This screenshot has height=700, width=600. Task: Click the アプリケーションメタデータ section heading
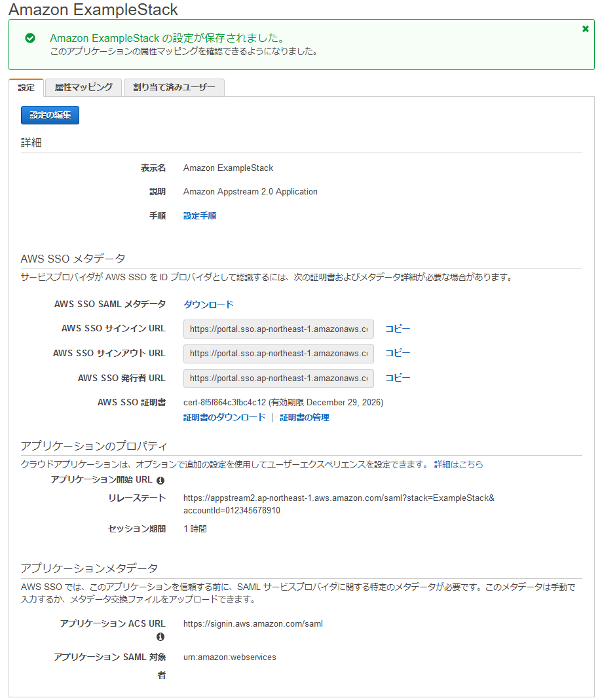(x=89, y=568)
